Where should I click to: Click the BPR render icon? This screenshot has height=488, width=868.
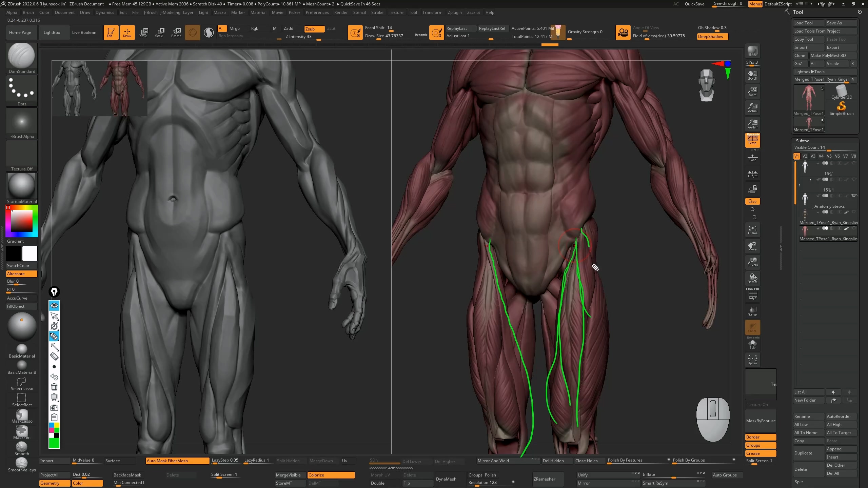point(752,51)
